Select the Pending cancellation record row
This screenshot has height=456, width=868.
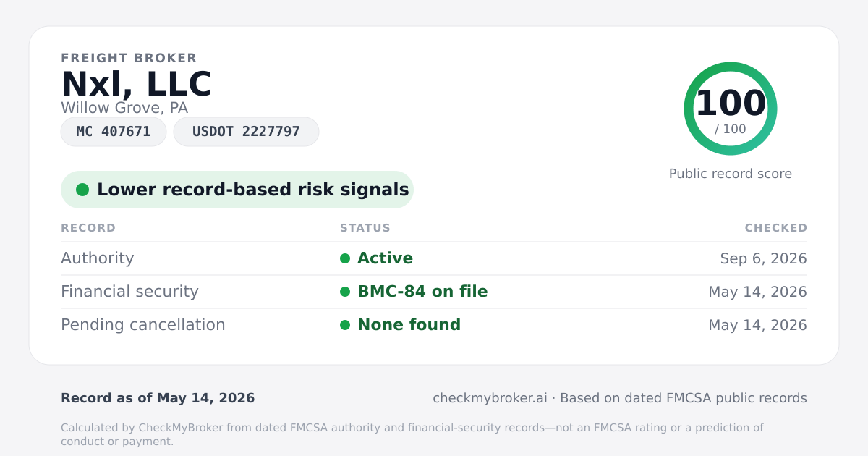click(434, 325)
